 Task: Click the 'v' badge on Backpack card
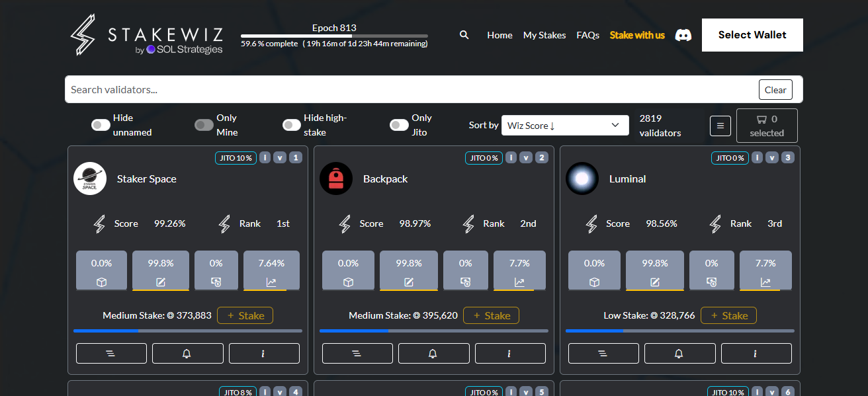526,157
